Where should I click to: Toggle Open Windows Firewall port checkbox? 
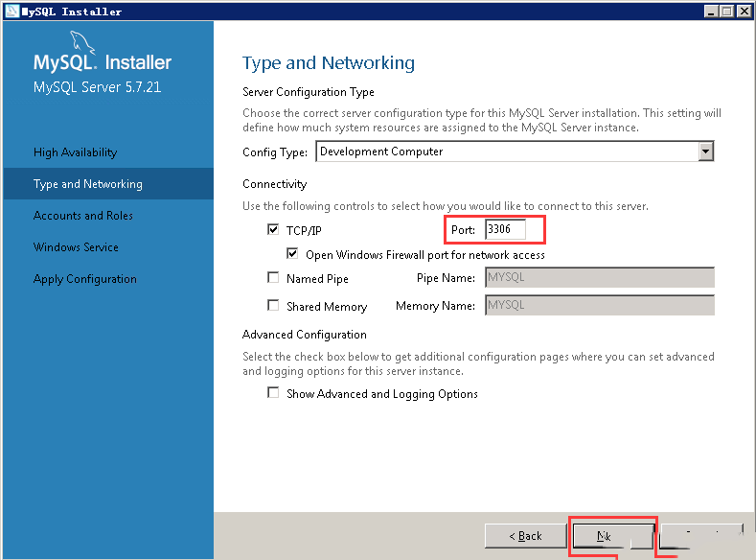point(292,254)
